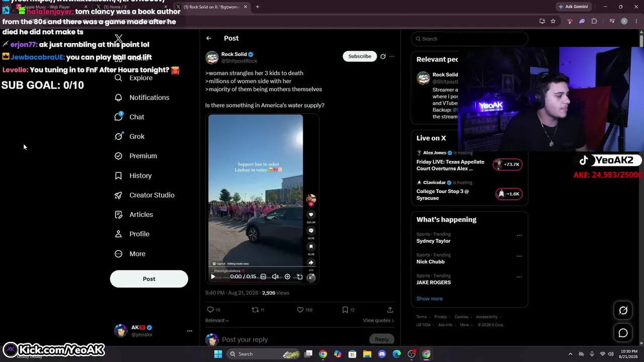
Task: Click the 2,926 Views count
Action: pyautogui.click(x=276, y=293)
